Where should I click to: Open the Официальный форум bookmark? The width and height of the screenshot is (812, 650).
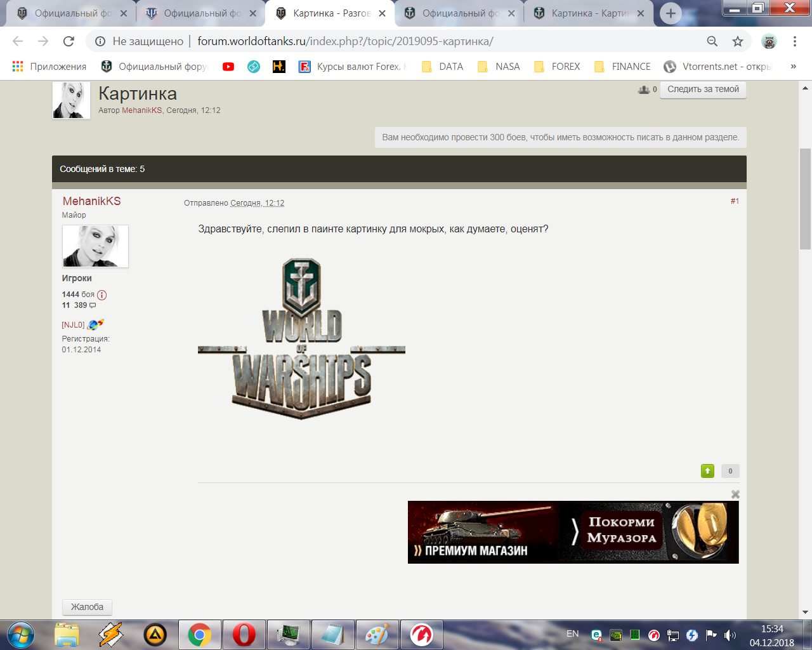tap(154, 67)
